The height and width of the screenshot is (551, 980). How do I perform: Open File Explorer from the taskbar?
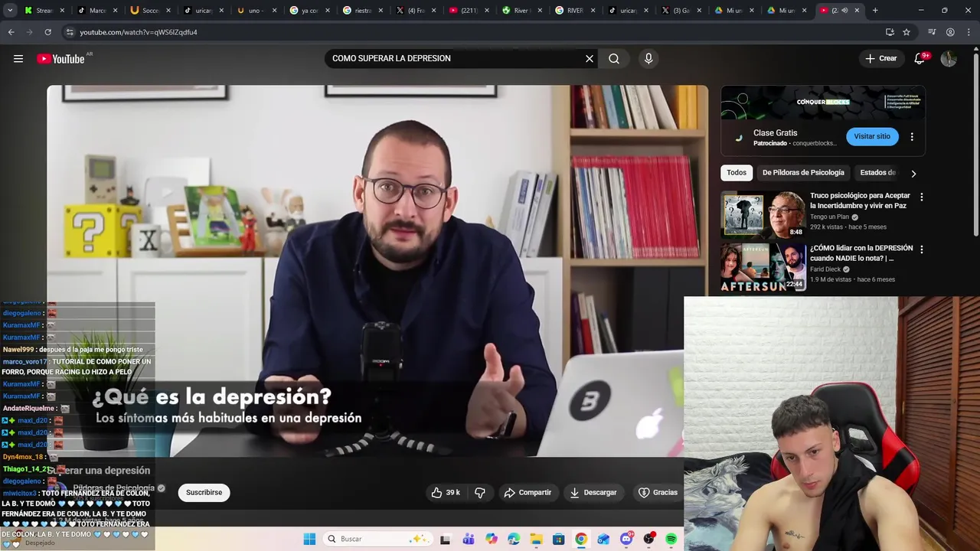pyautogui.click(x=536, y=539)
